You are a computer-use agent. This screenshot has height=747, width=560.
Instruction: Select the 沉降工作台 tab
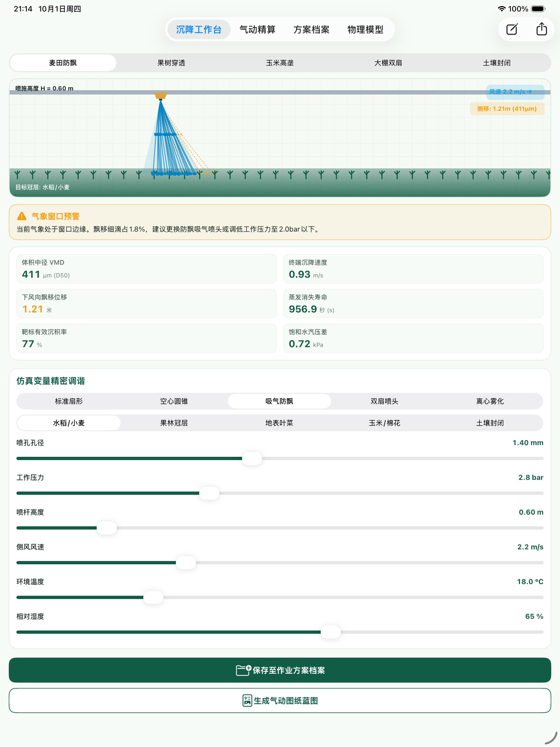click(199, 30)
